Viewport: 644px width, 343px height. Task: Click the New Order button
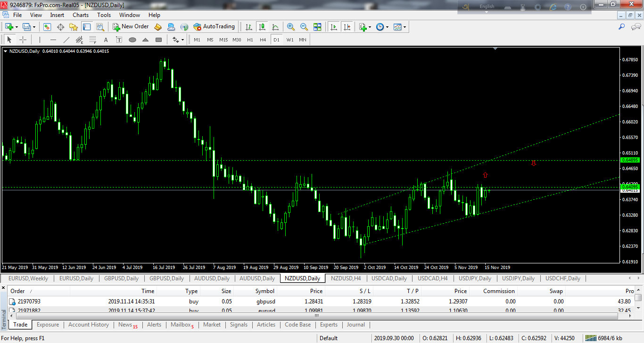click(131, 27)
